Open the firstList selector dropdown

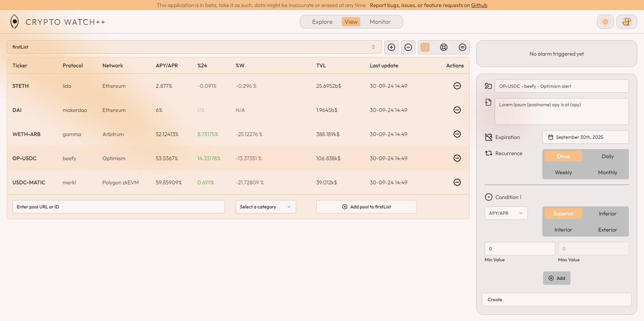click(194, 47)
